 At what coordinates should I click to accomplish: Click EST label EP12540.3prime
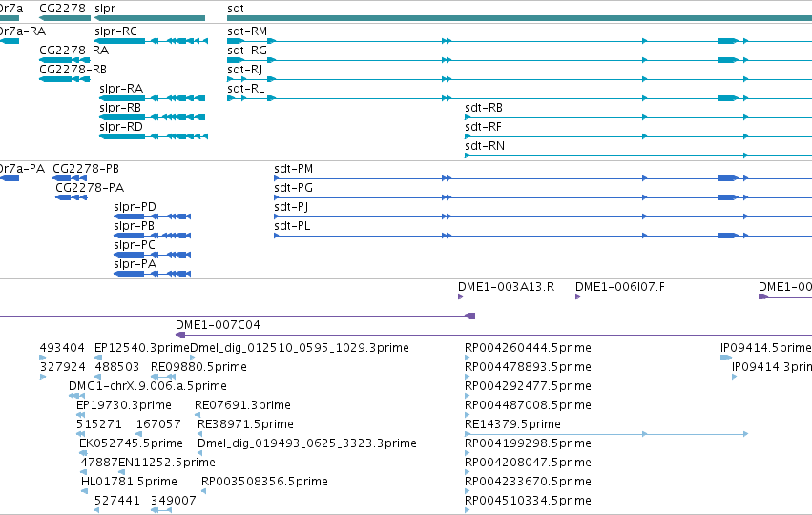(x=142, y=348)
